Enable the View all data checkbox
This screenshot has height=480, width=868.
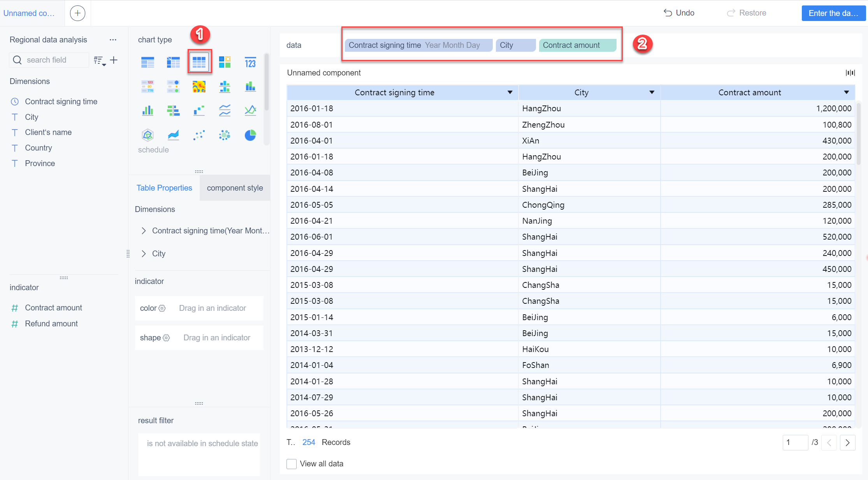coord(292,464)
